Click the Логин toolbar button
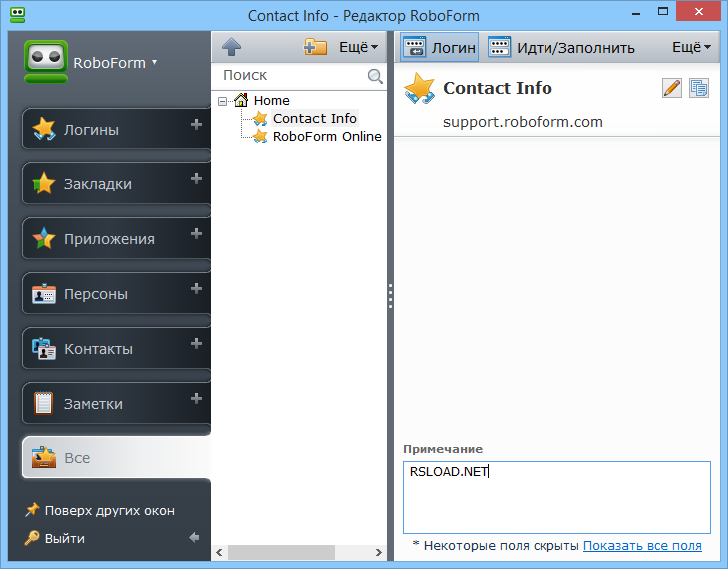The image size is (728, 569). tap(439, 48)
